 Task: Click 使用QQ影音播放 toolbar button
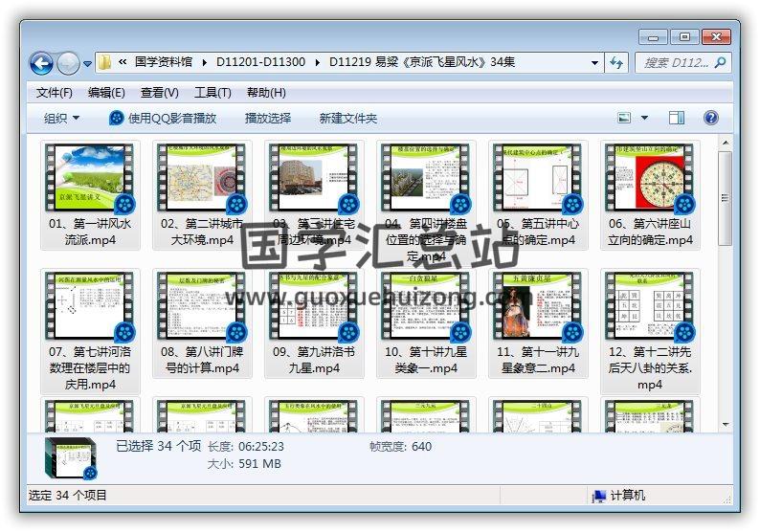(x=163, y=119)
